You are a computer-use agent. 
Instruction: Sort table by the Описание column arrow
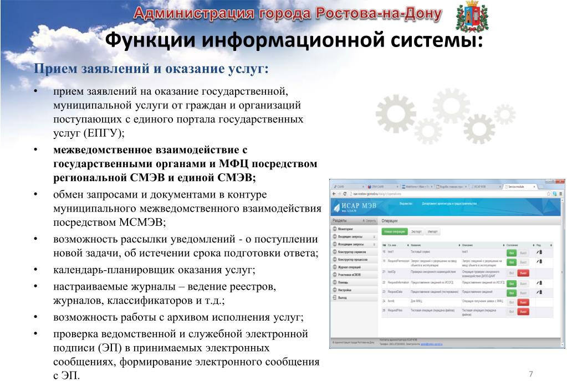pyautogui.click(x=504, y=245)
